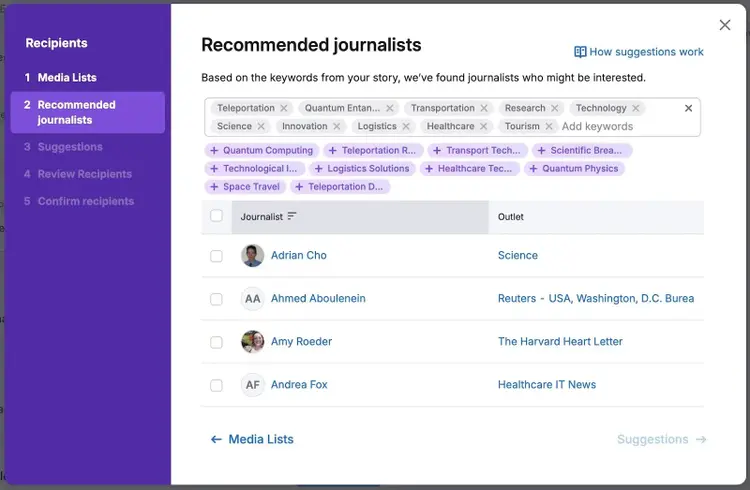Remove the Science keyword tag

pyautogui.click(x=261, y=126)
